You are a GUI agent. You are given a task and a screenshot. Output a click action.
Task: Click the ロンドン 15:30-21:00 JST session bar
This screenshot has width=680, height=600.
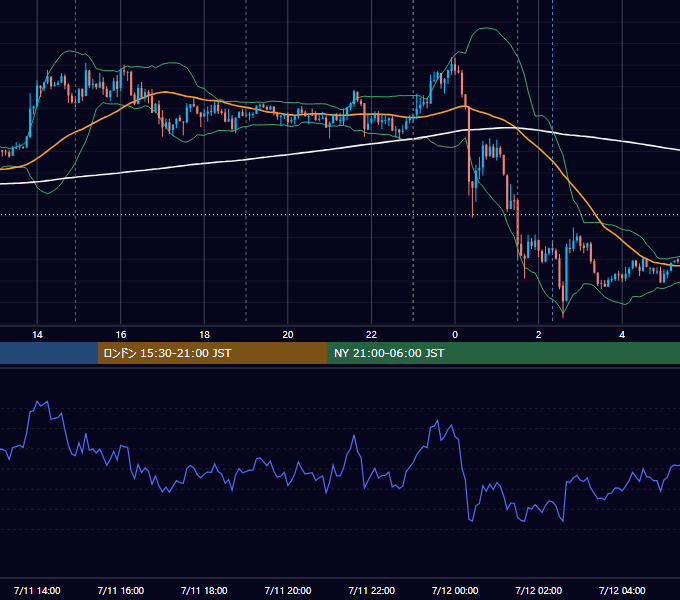pos(212,353)
